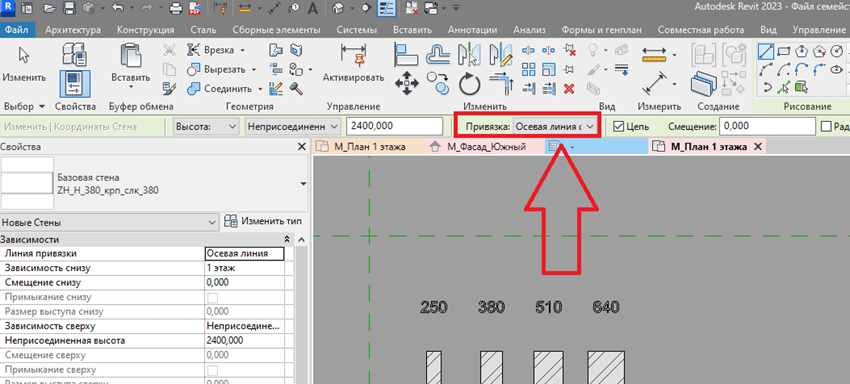Switch to the Формы и генплан ribbon tab
Viewport: 850px width, 384px height.
(x=603, y=30)
